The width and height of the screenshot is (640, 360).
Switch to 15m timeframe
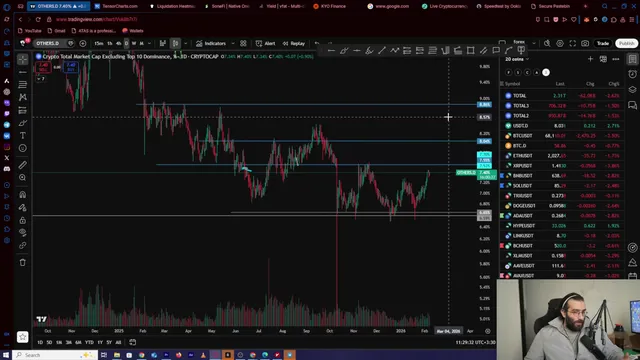[x=98, y=43]
